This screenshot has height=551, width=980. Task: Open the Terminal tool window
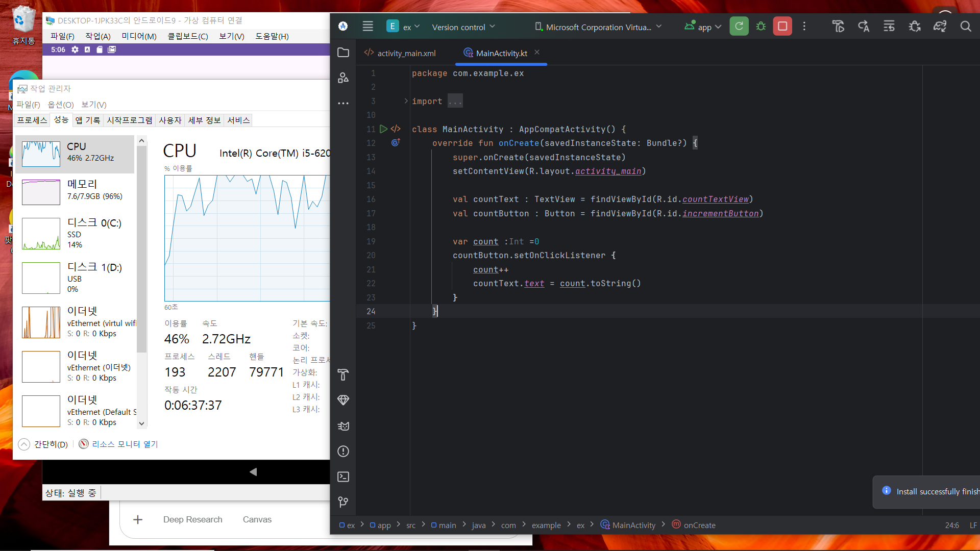(x=343, y=477)
